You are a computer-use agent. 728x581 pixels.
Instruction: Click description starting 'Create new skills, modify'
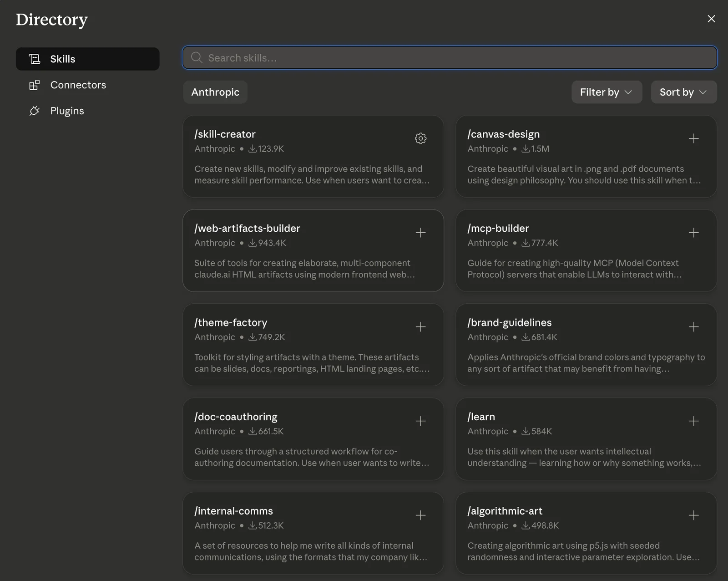[x=312, y=175]
